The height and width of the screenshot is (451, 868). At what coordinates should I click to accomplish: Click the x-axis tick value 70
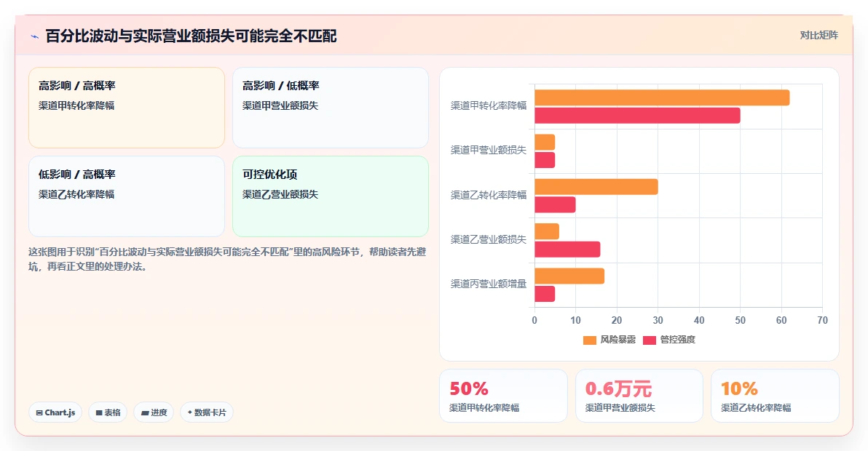[823, 321]
